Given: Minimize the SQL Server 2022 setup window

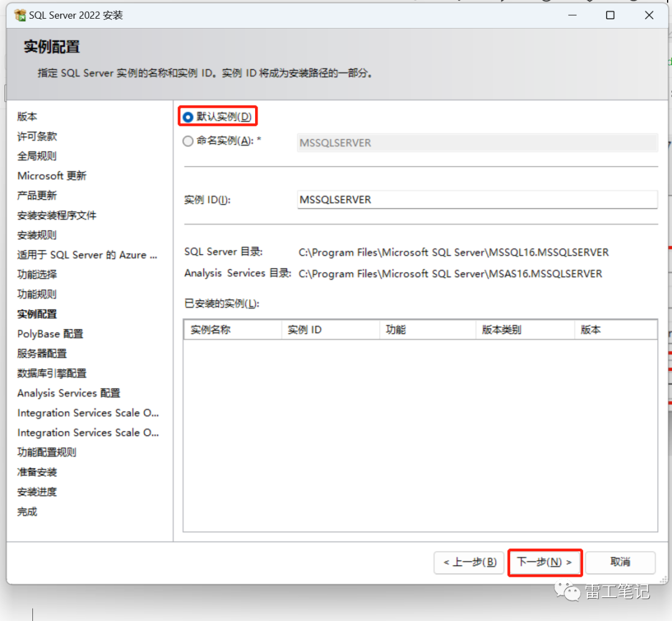Looking at the screenshot, I should (x=572, y=15).
